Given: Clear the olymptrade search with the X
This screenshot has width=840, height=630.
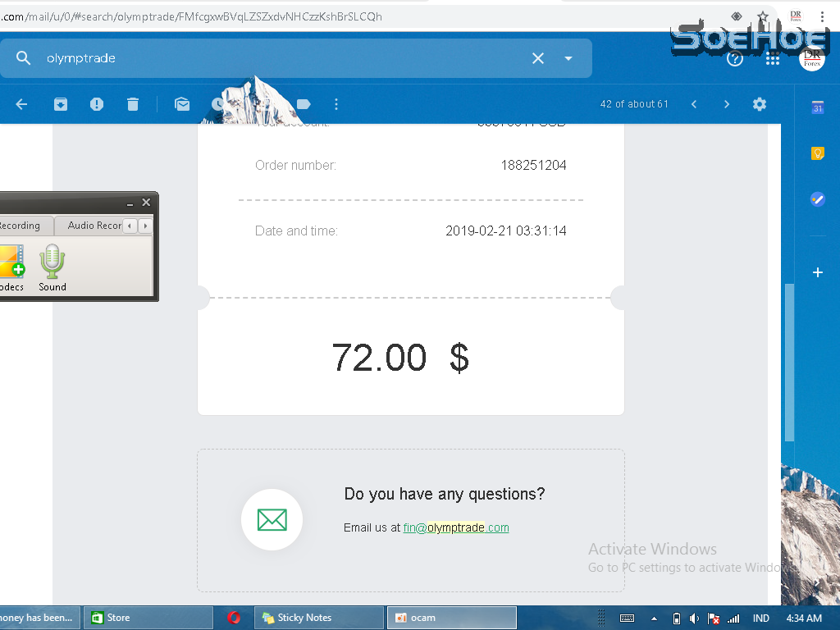Looking at the screenshot, I should [x=538, y=58].
